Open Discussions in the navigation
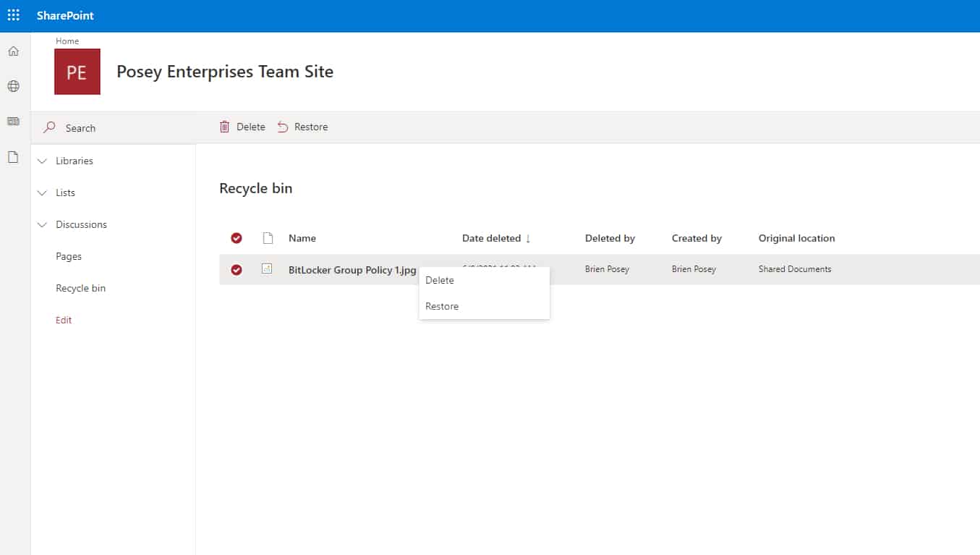This screenshot has width=980, height=555. tap(81, 224)
